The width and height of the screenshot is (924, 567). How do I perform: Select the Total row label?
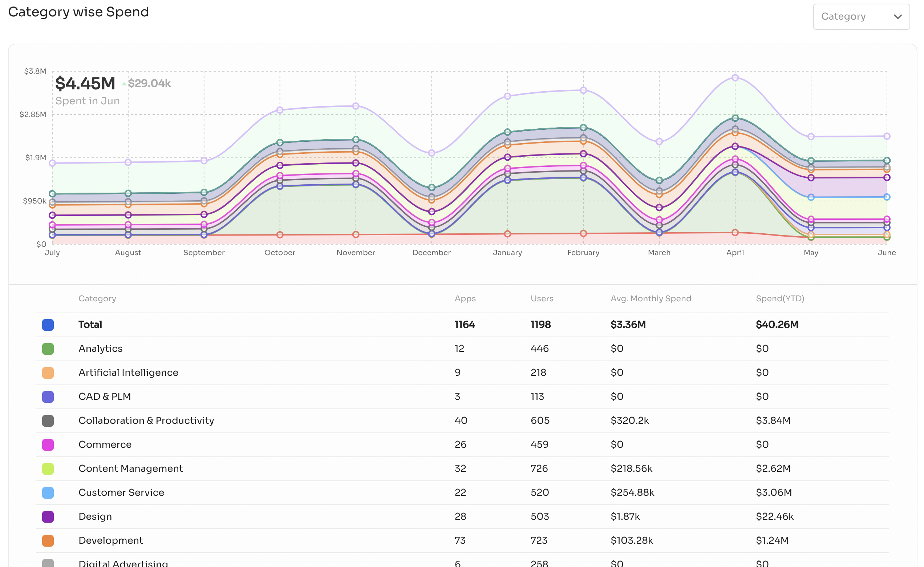[90, 325]
